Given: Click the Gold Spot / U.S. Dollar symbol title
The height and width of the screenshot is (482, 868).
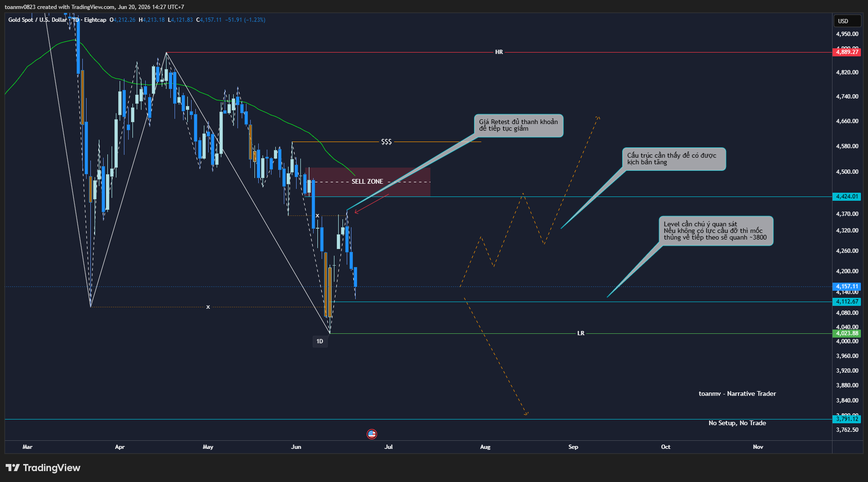Looking at the screenshot, I should pos(38,20).
